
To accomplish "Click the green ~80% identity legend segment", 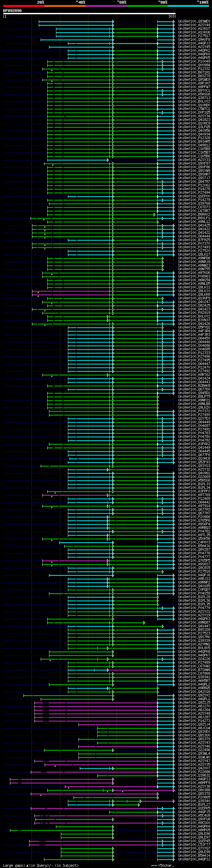I will click(147, 6).
